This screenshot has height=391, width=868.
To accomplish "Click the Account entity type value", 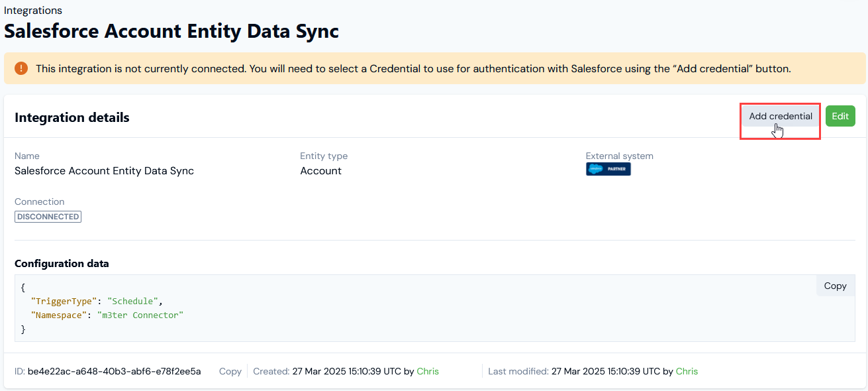I will coord(320,170).
